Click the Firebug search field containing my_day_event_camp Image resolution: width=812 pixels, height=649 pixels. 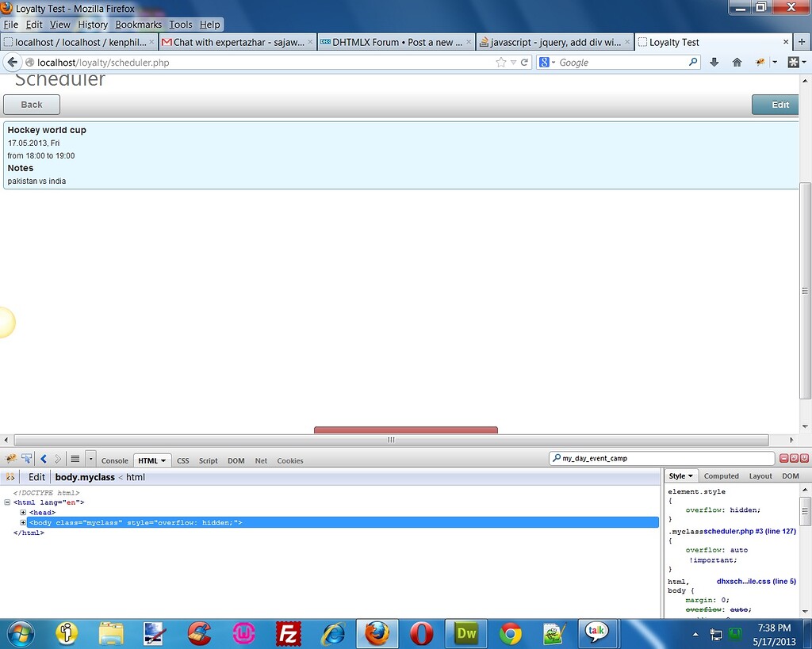click(666, 459)
